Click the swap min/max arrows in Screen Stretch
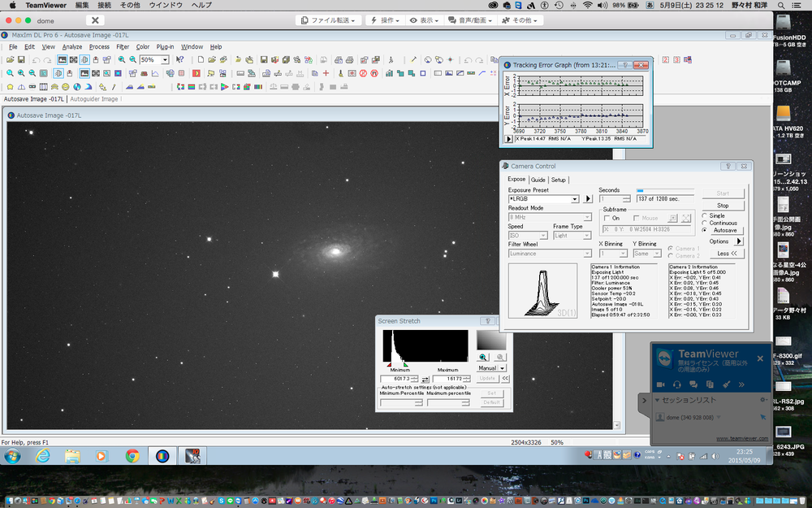 [x=425, y=380]
